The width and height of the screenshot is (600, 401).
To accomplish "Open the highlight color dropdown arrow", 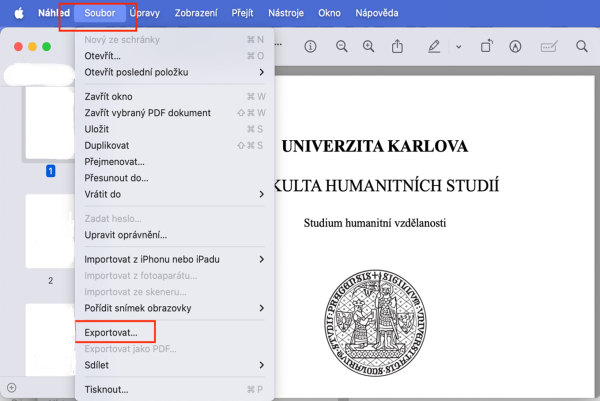I will (458, 47).
